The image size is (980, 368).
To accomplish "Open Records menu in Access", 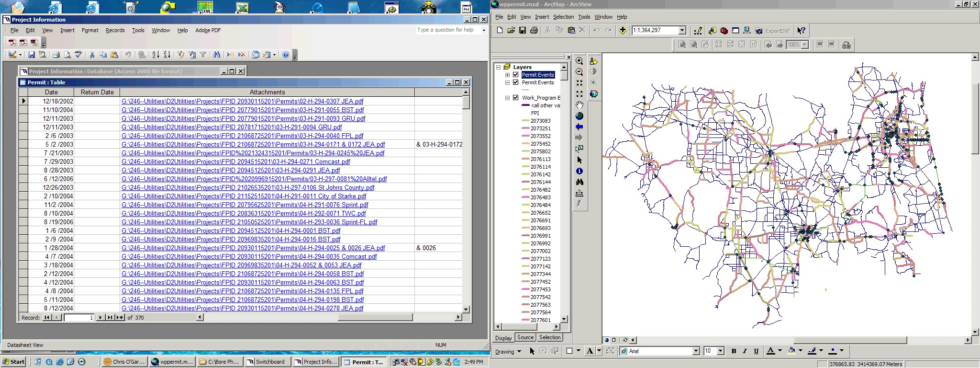I will pyautogui.click(x=115, y=30).
